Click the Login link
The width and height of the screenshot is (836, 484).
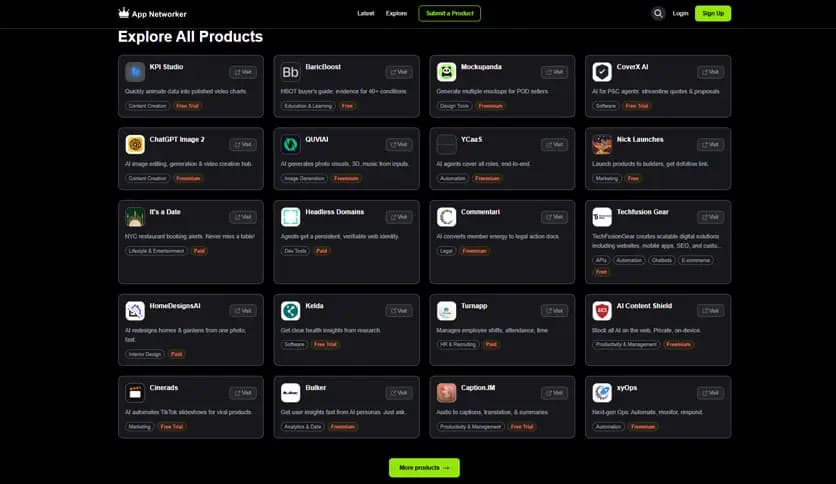680,13
